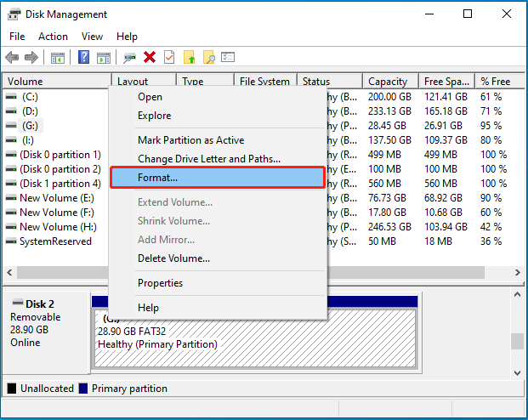Click the checklist settings icon in the toolbar
The image size is (528, 420).
pyautogui.click(x=228, y=58)
